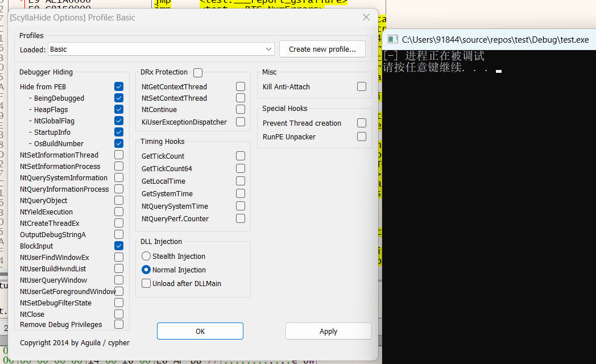Click the Timing Hooks group label
This screenshot has height=364, width=596.
pyautogui.click(x=162, y=142)
